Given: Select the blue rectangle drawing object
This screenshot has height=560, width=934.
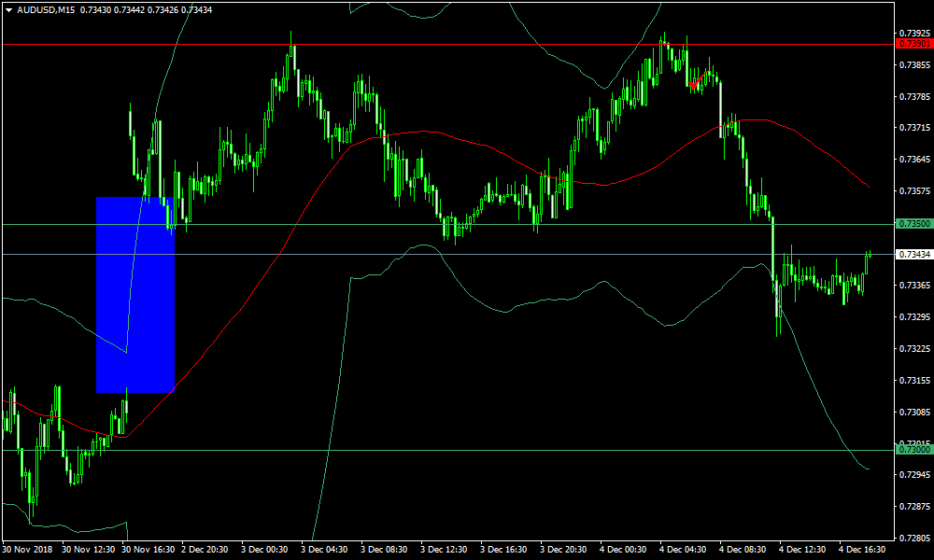Looking at the screenshot, I should point(135,295).
